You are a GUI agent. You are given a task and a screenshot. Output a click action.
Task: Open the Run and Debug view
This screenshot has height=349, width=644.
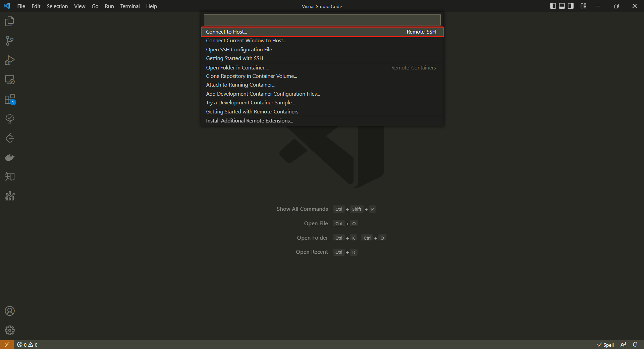tap(10, 60)
